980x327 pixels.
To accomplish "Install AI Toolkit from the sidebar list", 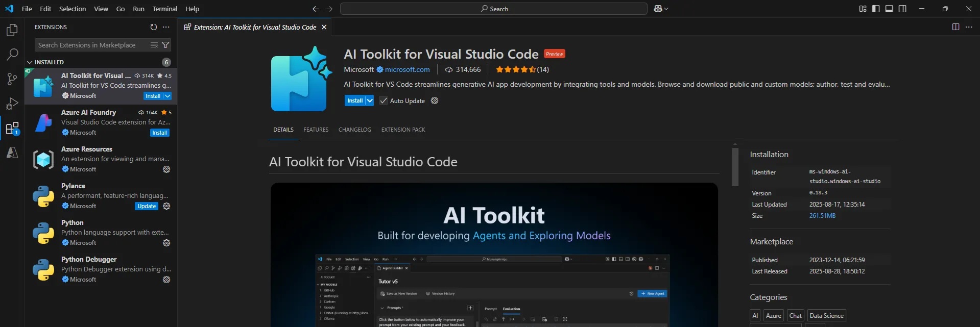I will (x=153, y=96).
